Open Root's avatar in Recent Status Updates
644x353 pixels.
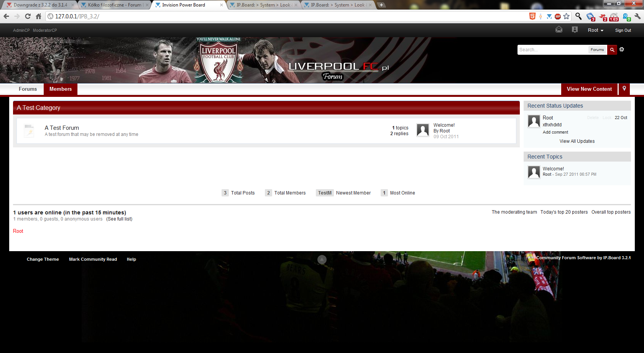click(x=534, y=121)
